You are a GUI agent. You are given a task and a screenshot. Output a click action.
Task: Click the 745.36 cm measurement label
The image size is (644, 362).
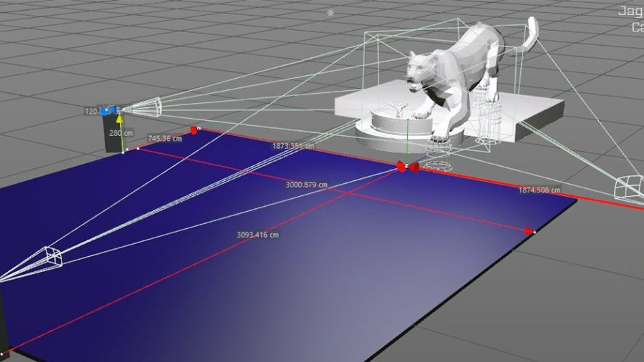(165, 139)
